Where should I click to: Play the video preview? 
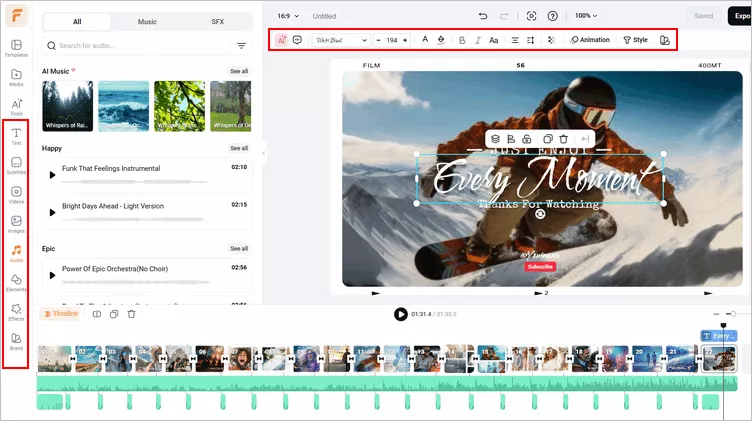[400, 314]
